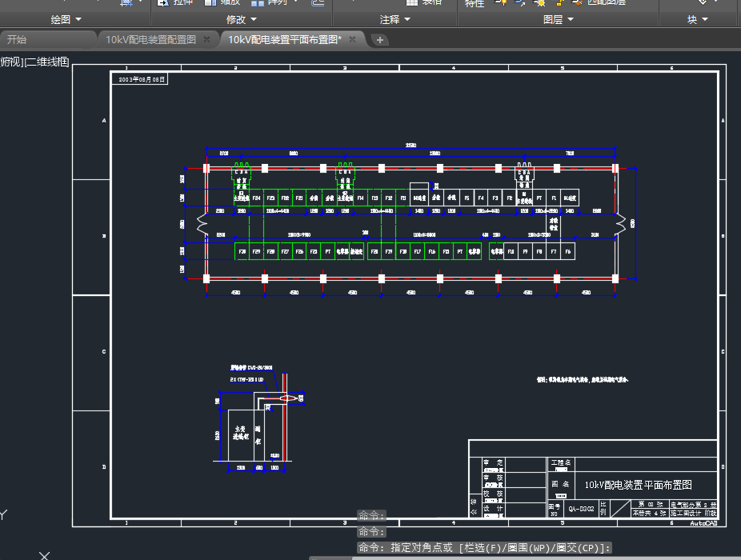Select cabinet F12 in upper row

point(388,198)
